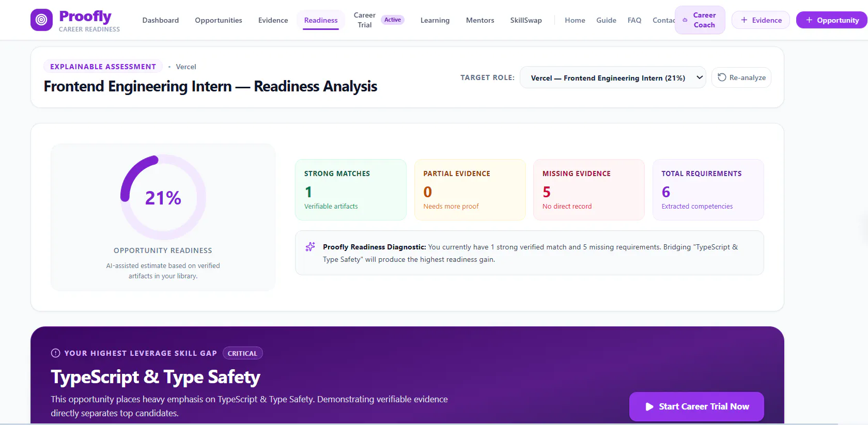
Task: Click the 'Verifiable artifacts' caption
Action: (331, 206)
